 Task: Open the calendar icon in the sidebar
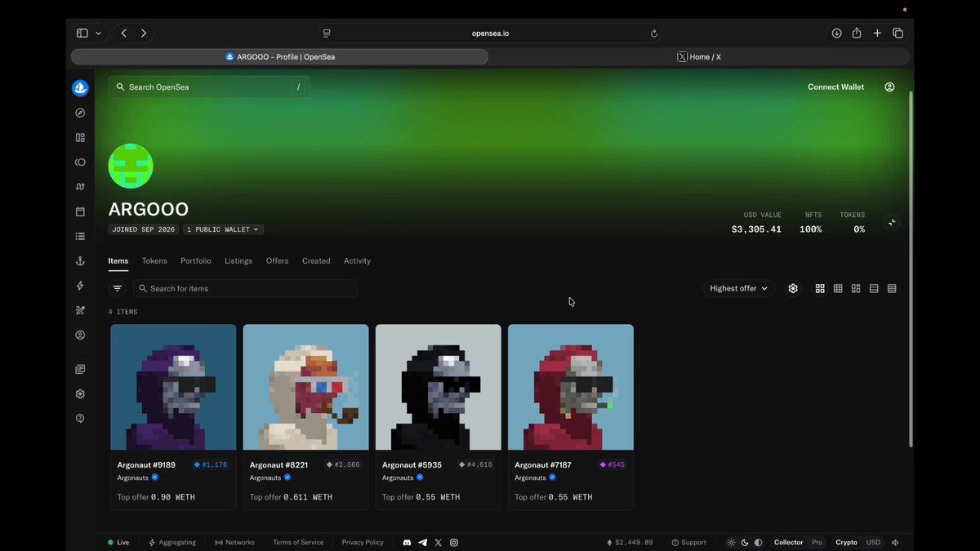point(80,211)
